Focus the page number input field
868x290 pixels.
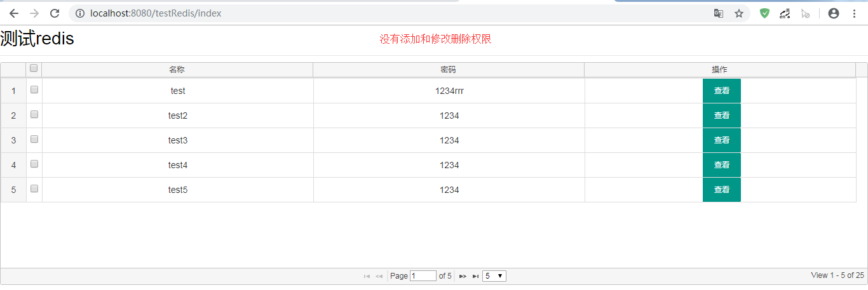point(423,276)
